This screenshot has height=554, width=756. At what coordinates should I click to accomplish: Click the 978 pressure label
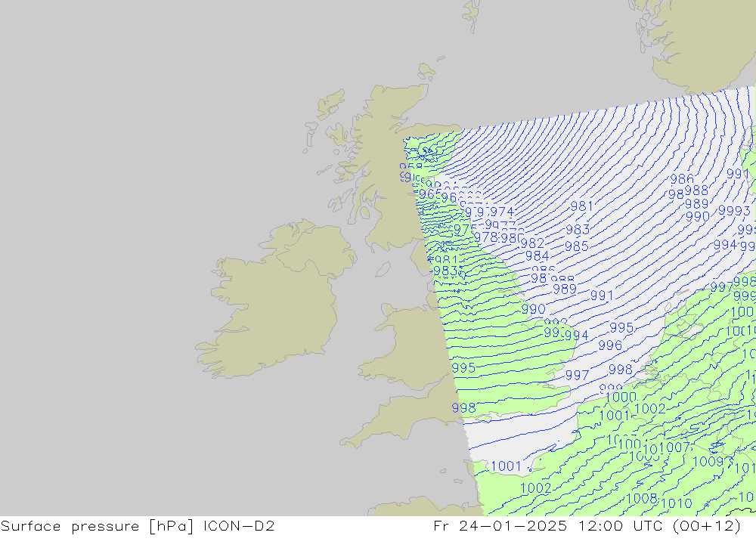486,237
